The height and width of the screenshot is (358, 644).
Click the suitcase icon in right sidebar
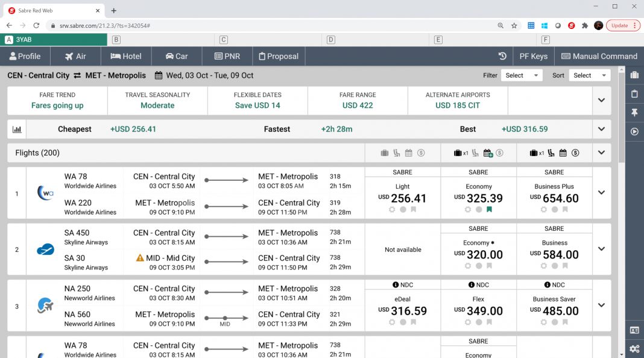tap(634, 75)
